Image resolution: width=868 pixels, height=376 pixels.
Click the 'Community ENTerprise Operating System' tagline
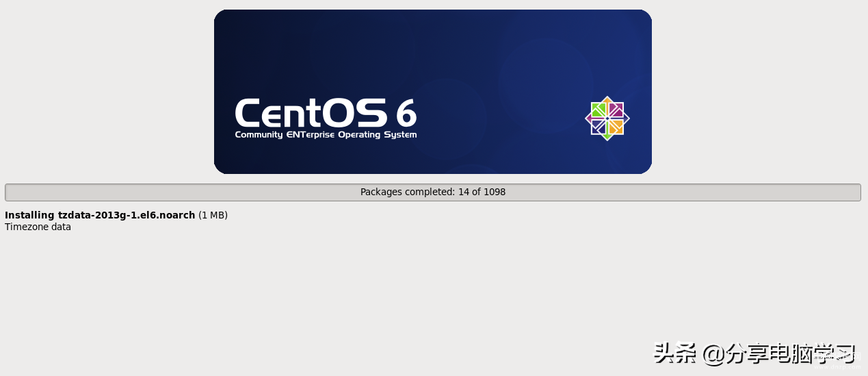[x=326, y=135]
